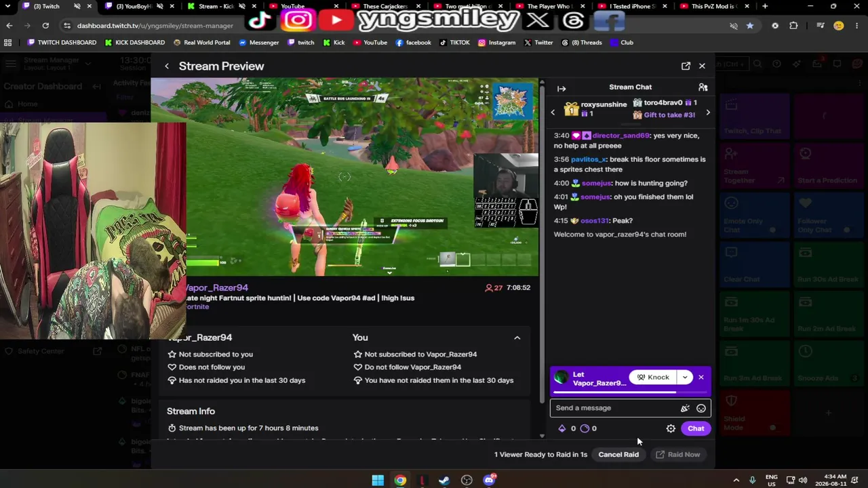Click the stream preview video
Screen dimensions: 868x488
coord(344,178)
